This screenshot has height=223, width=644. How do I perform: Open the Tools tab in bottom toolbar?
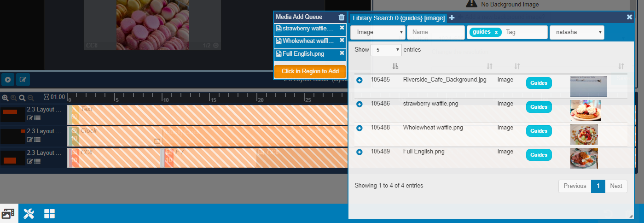point(29,214)
